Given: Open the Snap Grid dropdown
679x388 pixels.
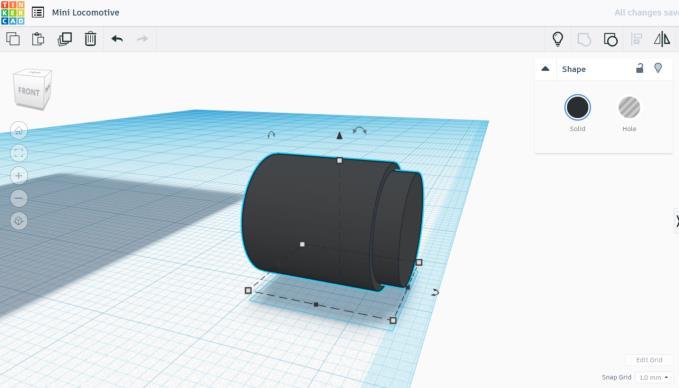Looking at the screenshot, I should [653, 378].
